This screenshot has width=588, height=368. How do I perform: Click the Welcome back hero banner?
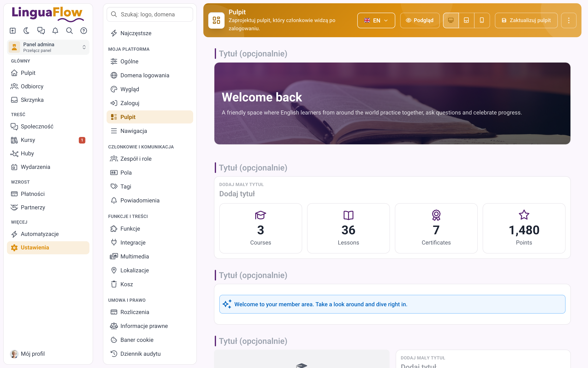tap(392, 103)
